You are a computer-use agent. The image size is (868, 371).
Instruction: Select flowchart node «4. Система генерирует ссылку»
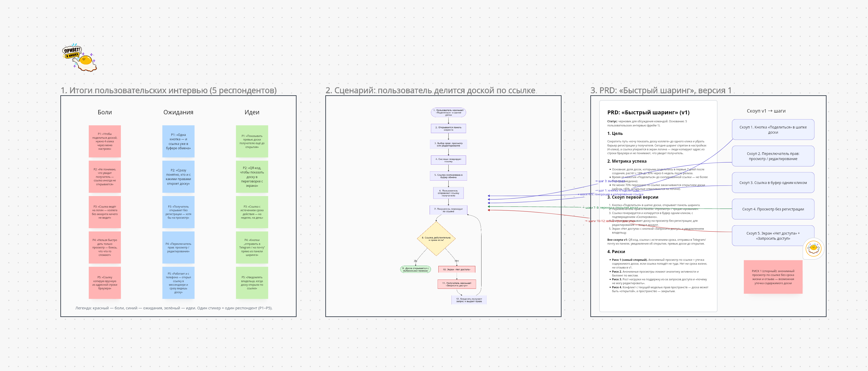448,160
